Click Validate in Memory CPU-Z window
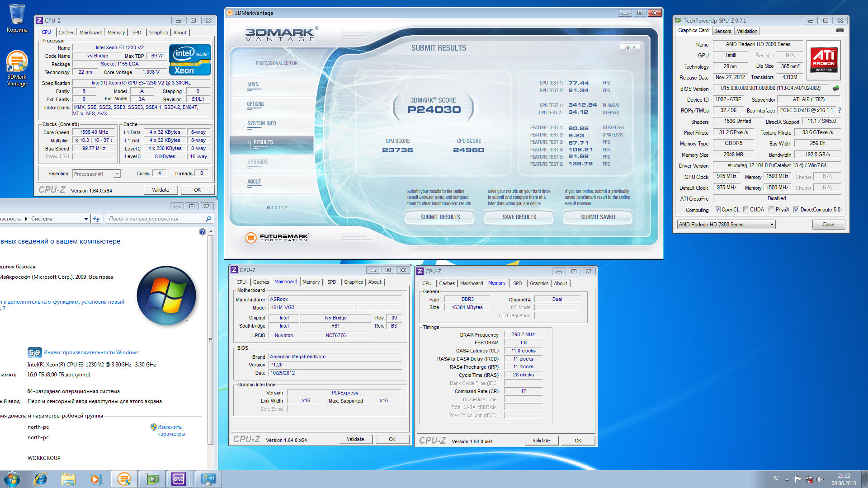This screenshot has width=868, height=488. pyautogui.click(x=541, y=441)
